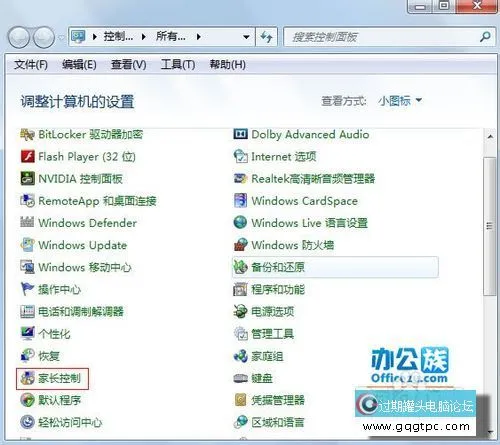Open 默认程序 icon

coord(27,400)
